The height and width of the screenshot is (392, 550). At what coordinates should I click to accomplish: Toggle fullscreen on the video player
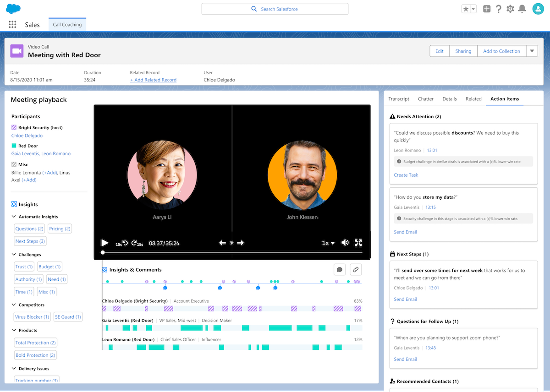pos(358,243)
